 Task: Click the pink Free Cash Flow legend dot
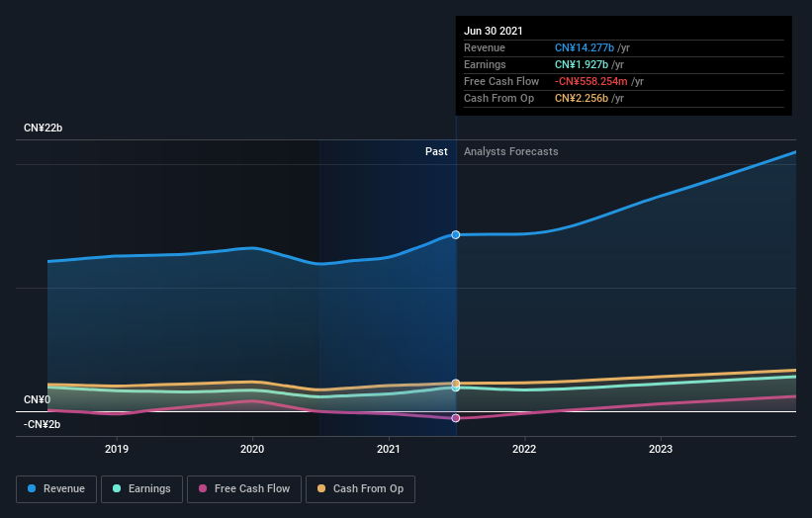pyautogui.click(x=203, y=488)
